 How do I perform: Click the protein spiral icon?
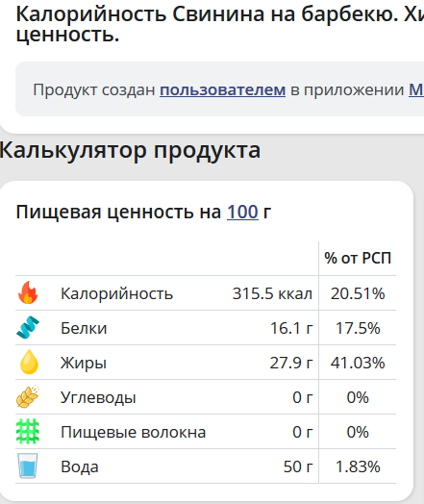click(x=28, y=328)
